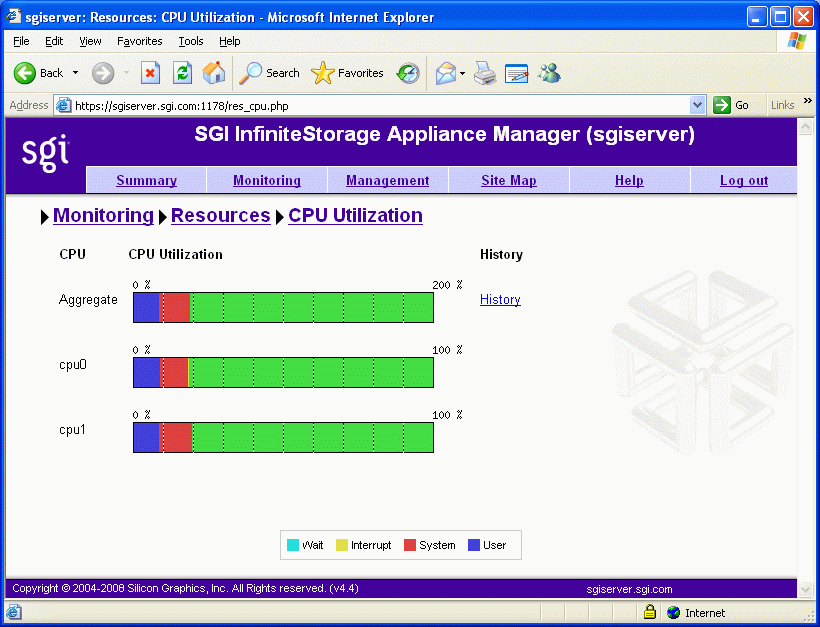Open the Summary navigation tab
Screen dimensions: 820x627
click(146, 180)
